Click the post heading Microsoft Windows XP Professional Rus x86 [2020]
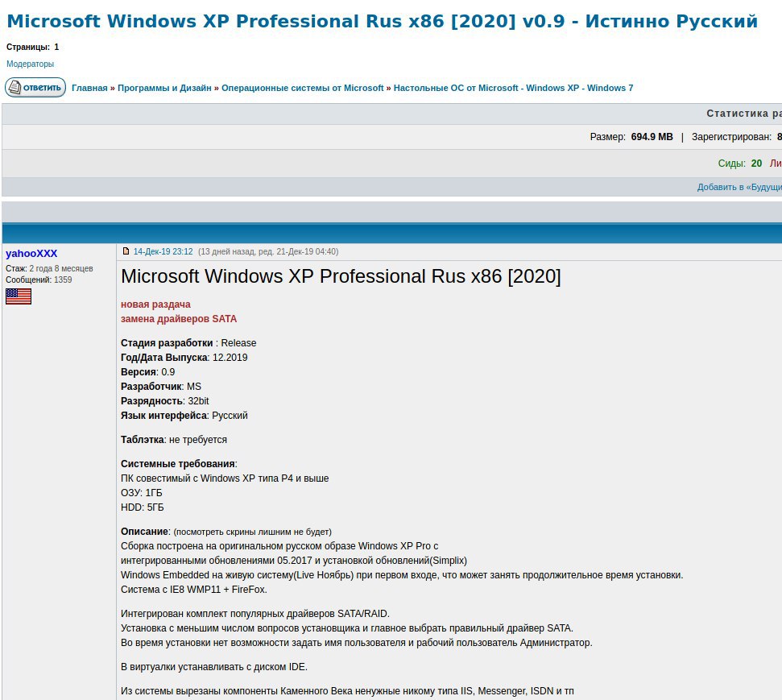 [341, 276]
